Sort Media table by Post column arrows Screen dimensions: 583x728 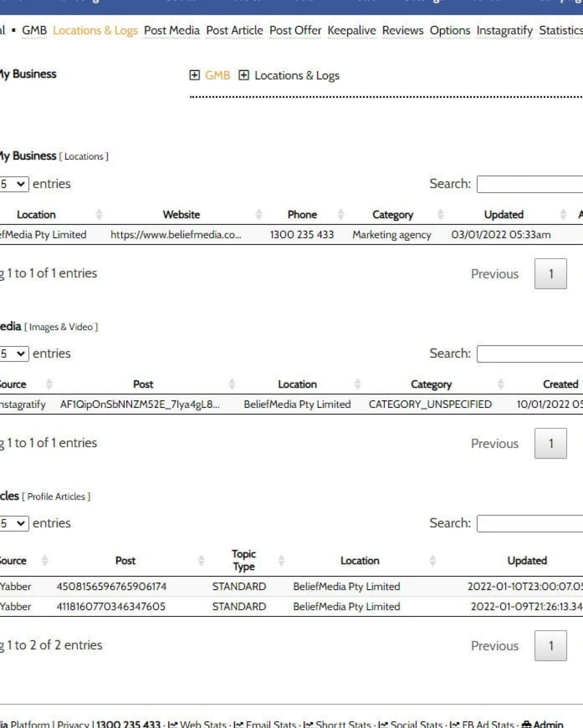[232, 384]
